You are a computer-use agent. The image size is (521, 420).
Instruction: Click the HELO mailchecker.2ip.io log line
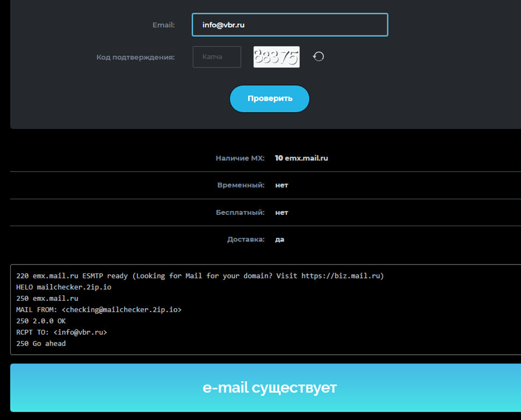tap(64, 287)
